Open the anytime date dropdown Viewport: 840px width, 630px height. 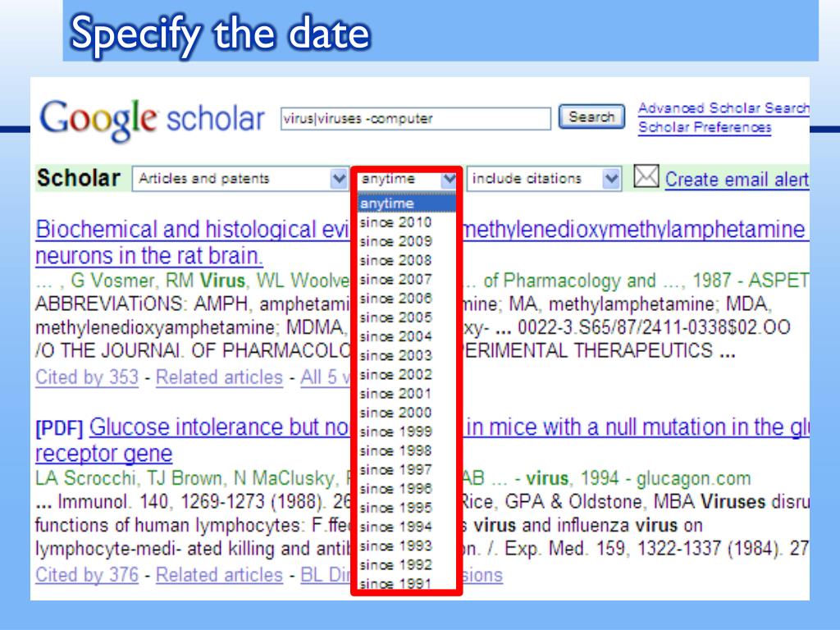pyautogui.click(x=408, y=179)
